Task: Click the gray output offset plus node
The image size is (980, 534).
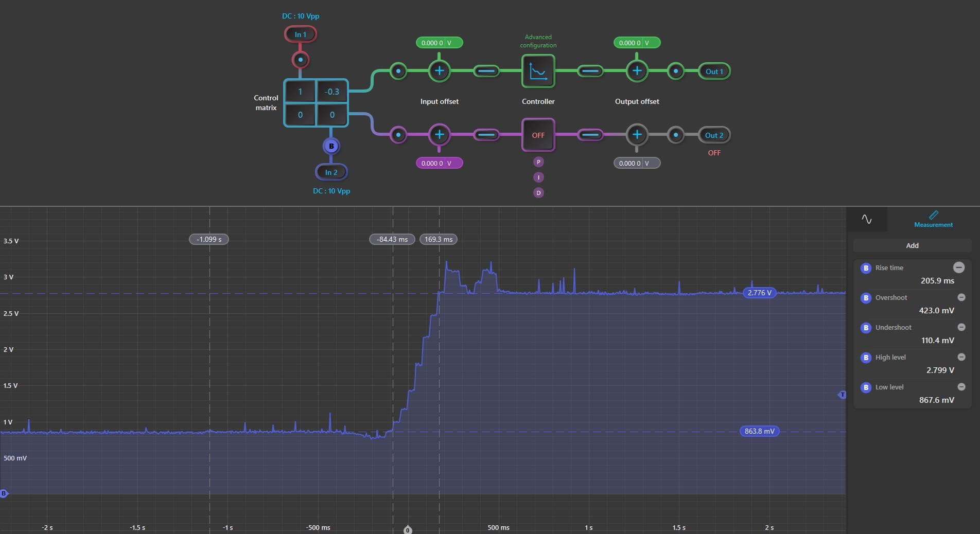Action: coord(637,135)
